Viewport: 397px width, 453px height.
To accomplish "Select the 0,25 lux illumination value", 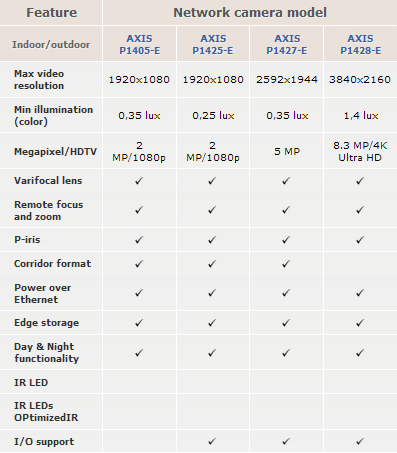I will (213, 116).
